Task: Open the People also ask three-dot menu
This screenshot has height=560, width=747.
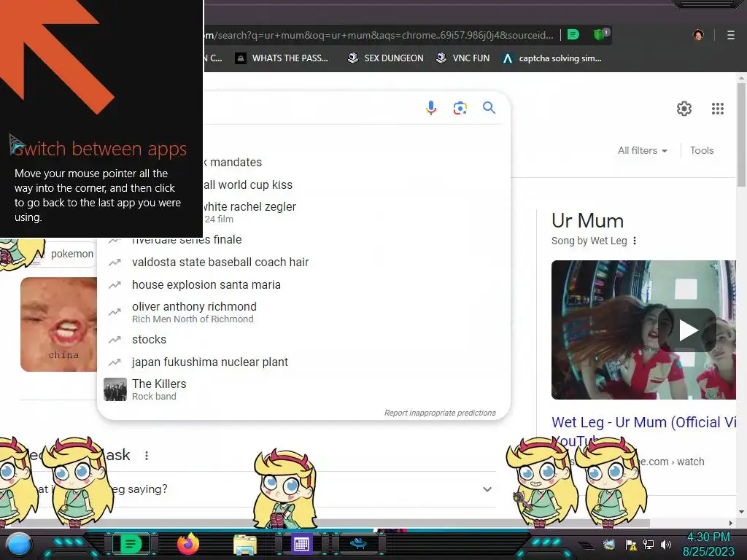Action: [x=147, y=456]
